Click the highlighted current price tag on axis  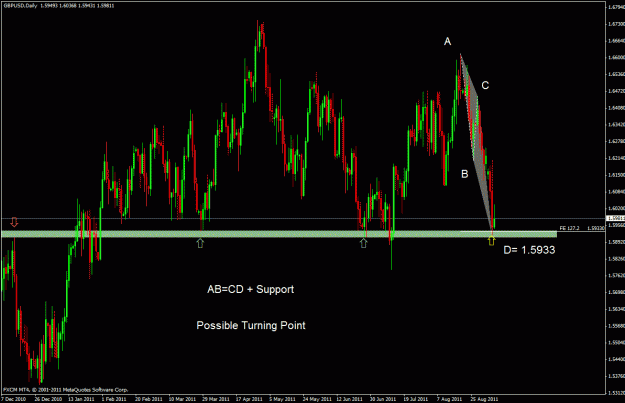(x=615, y=218)
